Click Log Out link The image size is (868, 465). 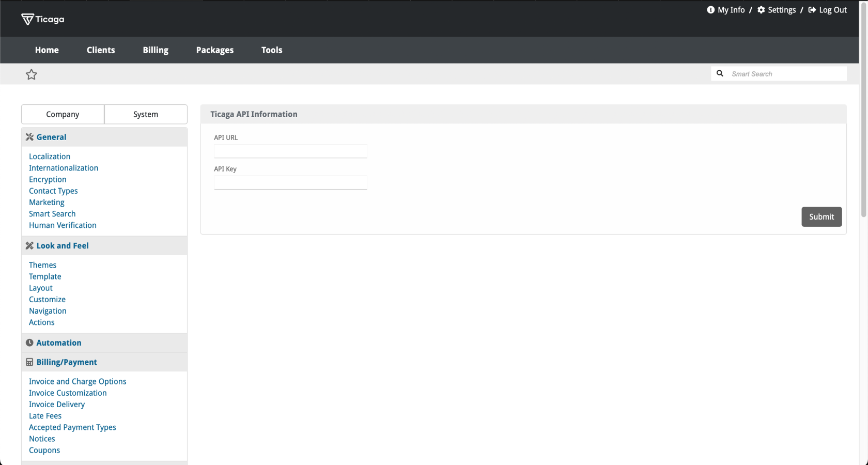click(x=833, y=10)
